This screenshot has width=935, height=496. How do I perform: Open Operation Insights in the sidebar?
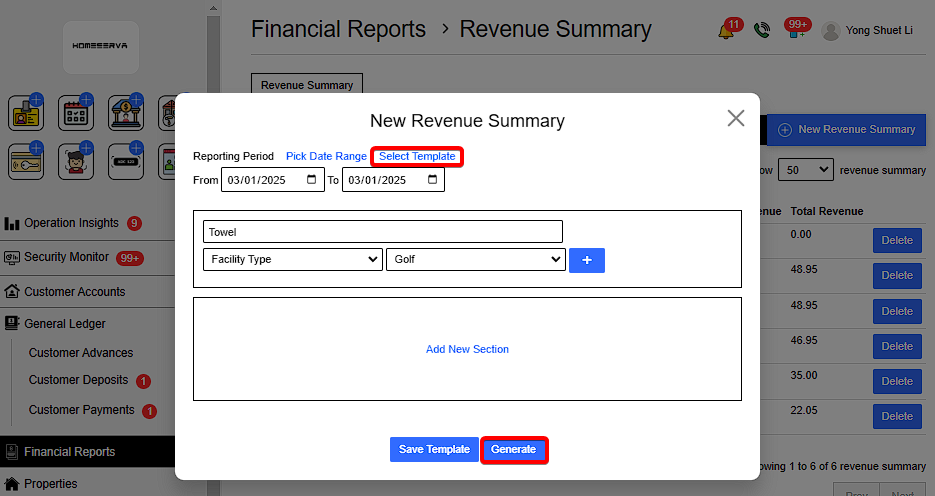pos(71,223)
